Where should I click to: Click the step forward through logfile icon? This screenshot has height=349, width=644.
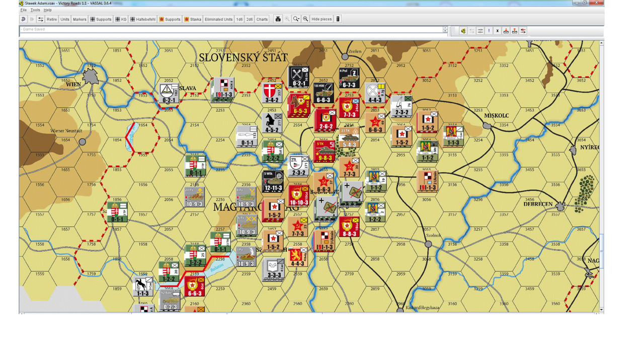pos(32,19)
